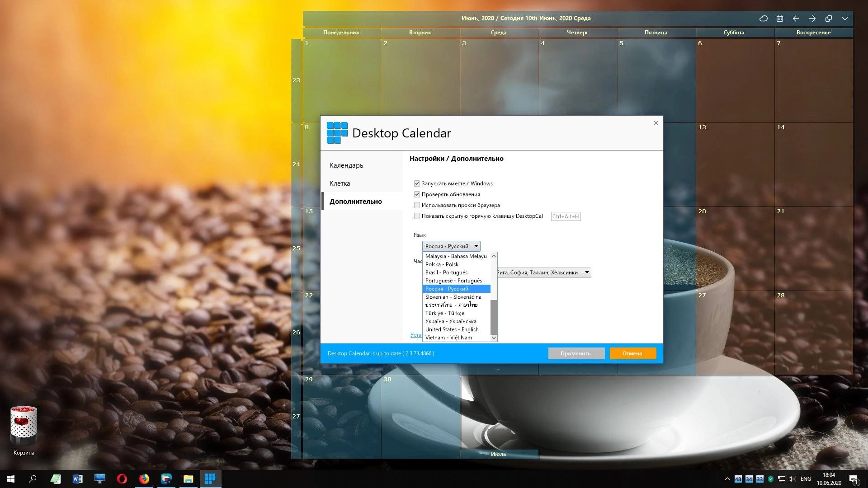The height and width of the screenshot is (488, 868).
Task: Click orange Отмена button
Action: click(x=632, y=353)
